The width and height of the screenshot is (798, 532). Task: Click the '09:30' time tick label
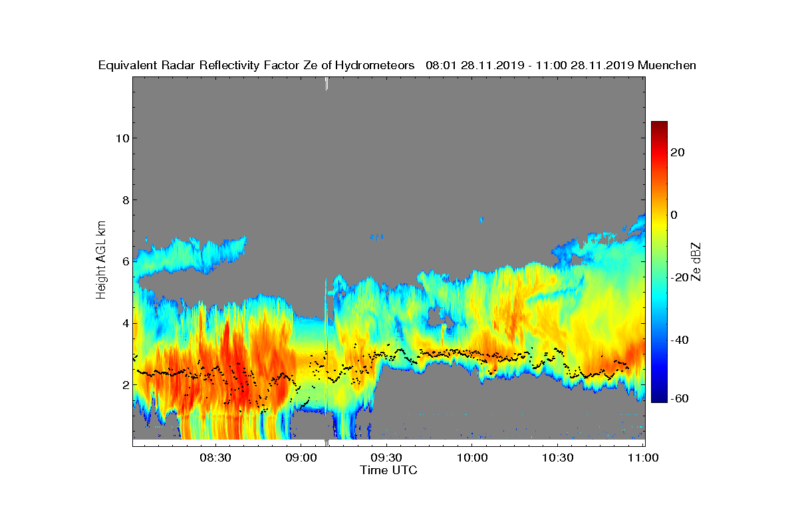point(386,458)
